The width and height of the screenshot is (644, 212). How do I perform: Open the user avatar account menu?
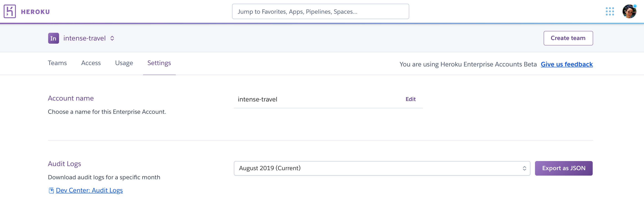coord(629,12)
